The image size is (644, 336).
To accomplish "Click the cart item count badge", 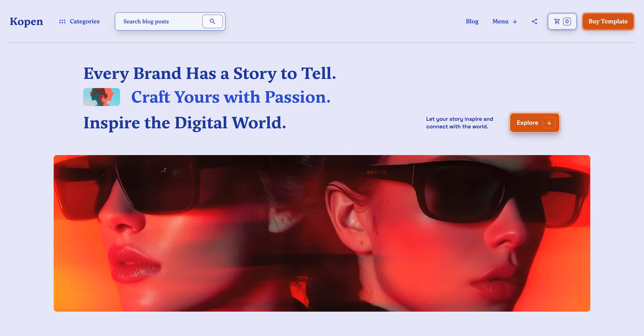I will point(567,22).
